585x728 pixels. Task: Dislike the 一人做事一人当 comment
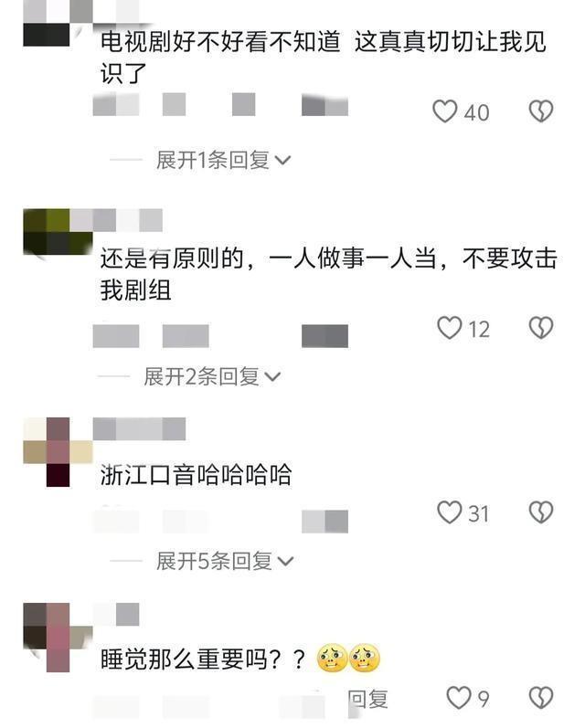(541, 328)
